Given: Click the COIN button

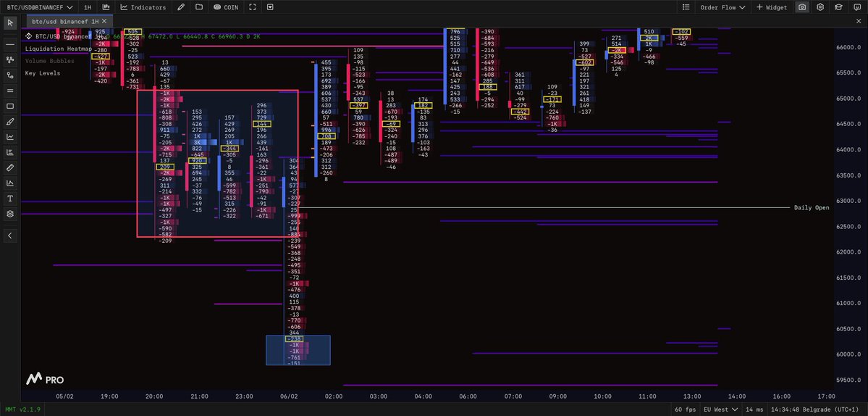Looking at the screenshot, I should click(x=226, y=7).
